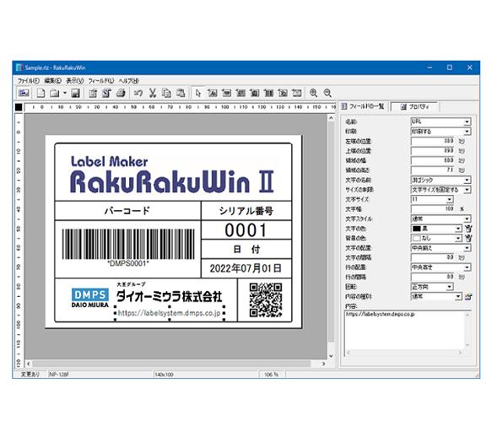
Task: Select the arrow pointer tool
Action: tap(198, 93)
